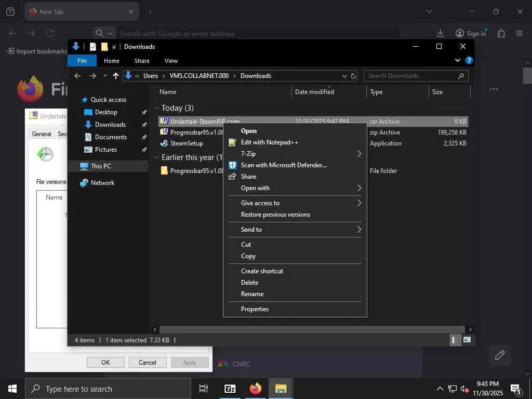
Task: Choose Edit with Notepad++
Action: pos(270,142)
